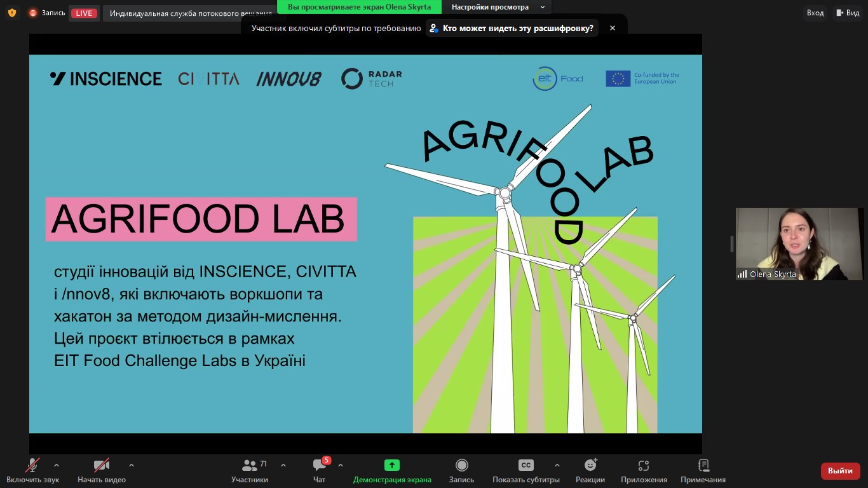Open the 'Участники' participants panel
This screenshot has width=868, height=488.
[x=250, y=471]
